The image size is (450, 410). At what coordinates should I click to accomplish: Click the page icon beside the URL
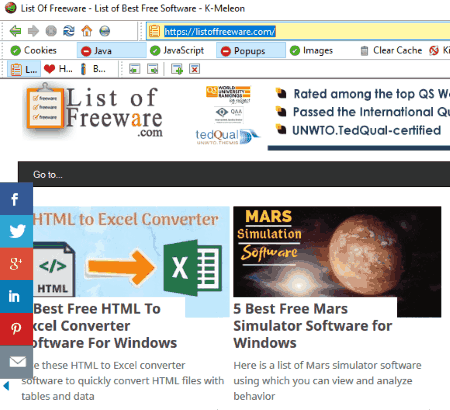point(154,31)
